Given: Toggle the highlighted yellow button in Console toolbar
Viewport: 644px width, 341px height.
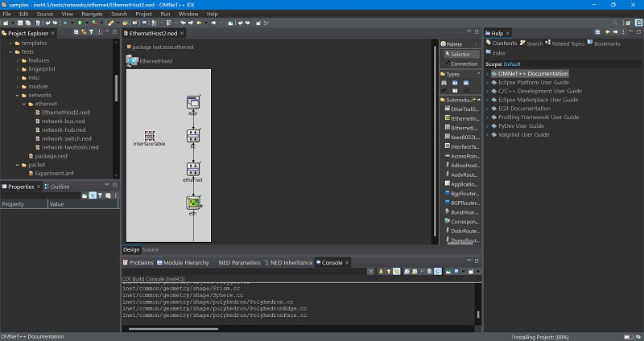Looking at the screenshot, I should pyautogui.click(x=396, y=271).
